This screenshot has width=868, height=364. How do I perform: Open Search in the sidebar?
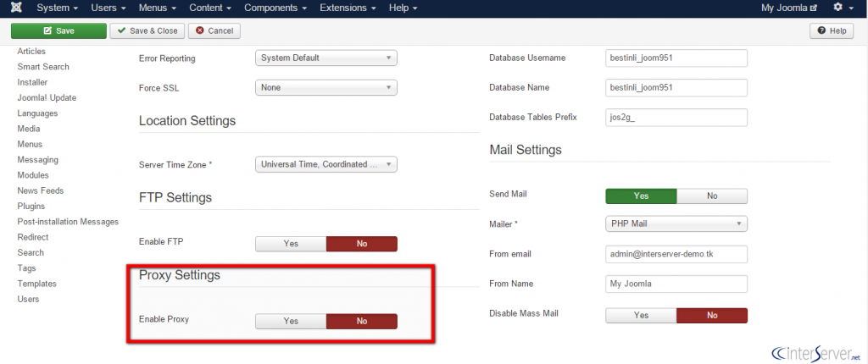[31, 252]
